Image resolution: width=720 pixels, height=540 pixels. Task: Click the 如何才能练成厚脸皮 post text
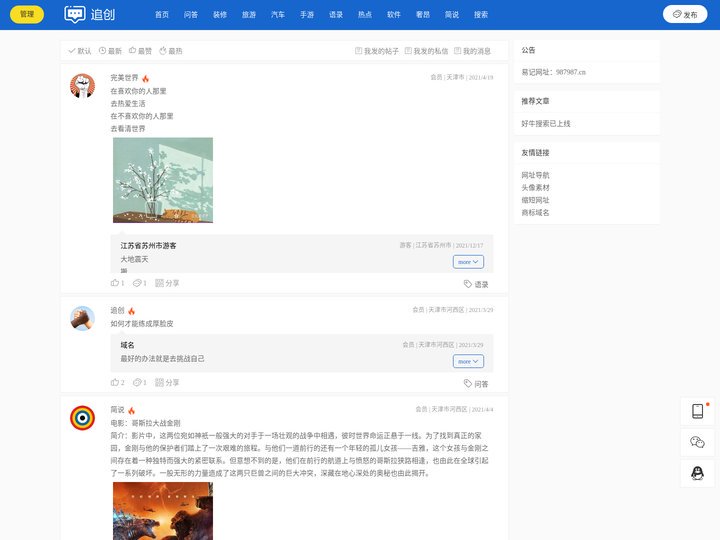click(142, 324)
